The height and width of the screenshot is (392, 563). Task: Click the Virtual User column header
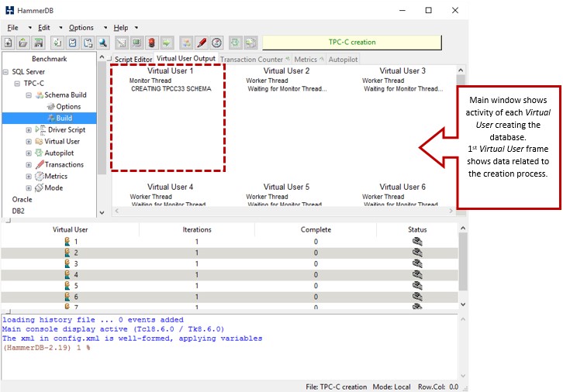coord(70,229)
